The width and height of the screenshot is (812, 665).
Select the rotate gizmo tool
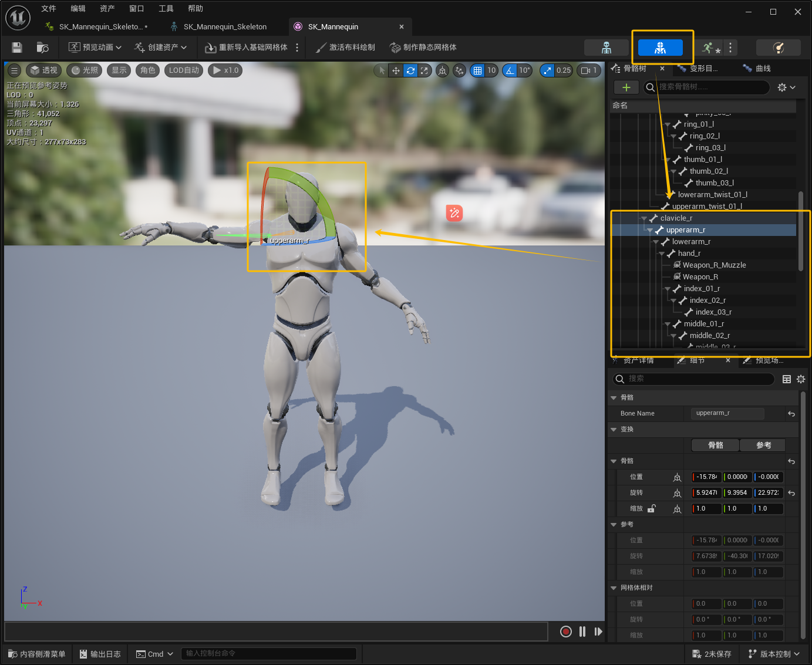[x=410, y=70]
